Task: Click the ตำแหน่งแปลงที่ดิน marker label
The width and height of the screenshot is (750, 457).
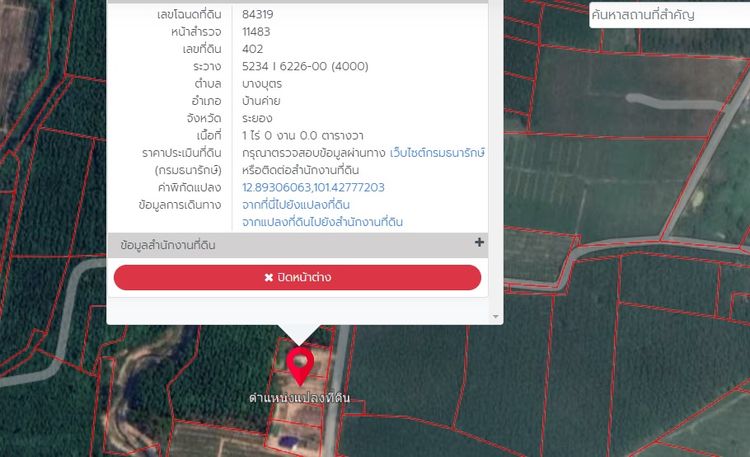Action: (x=299, y=397)
